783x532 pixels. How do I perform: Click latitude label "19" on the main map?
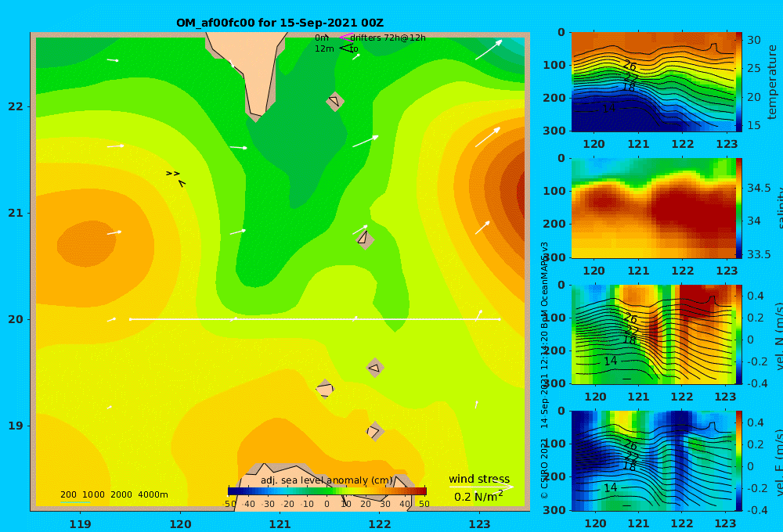coord(16,426)
